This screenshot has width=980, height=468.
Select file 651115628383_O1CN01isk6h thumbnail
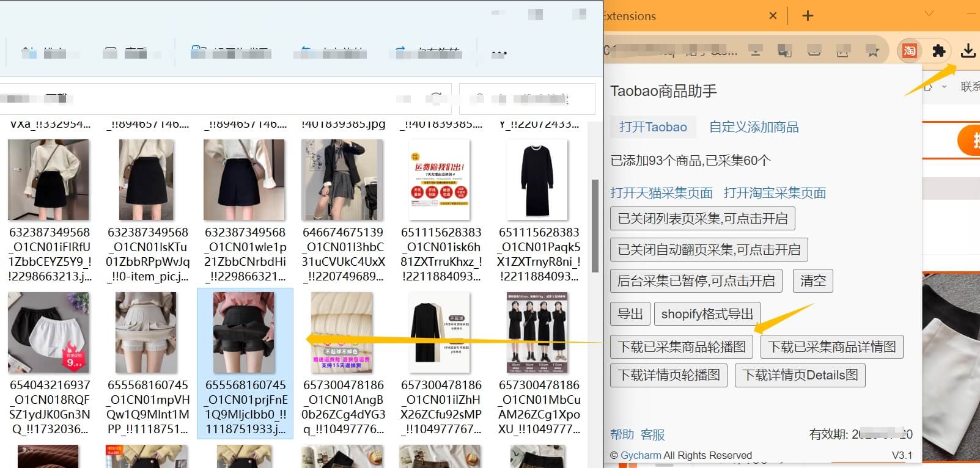click(440, 180)
